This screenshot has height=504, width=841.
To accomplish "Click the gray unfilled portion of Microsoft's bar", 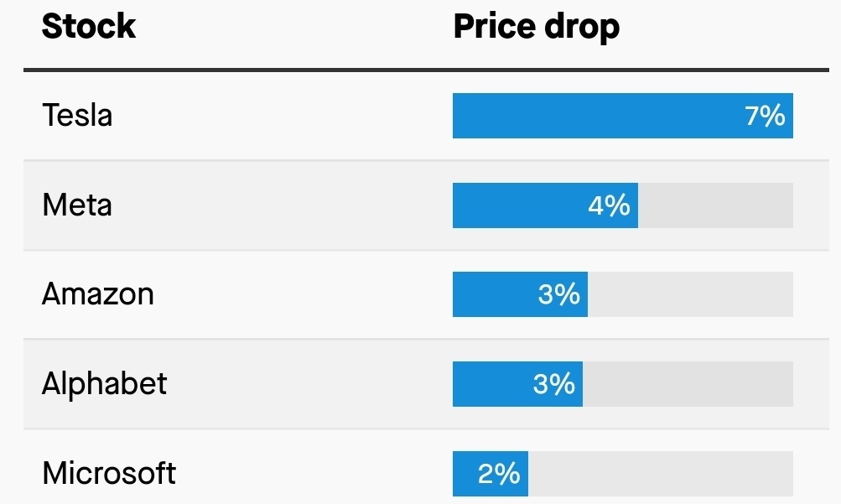I will (660, 474).
